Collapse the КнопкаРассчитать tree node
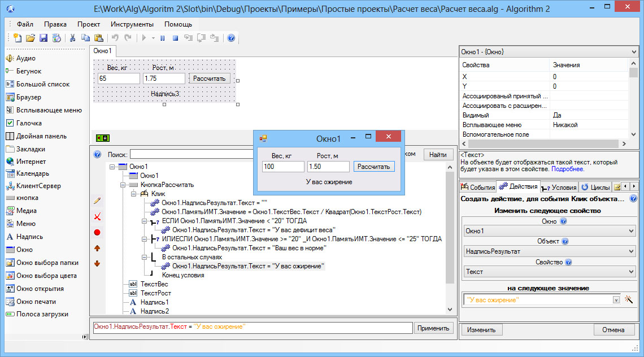Image resolution: width=644 pixels, height=357 pixels. (x=123, y=185)
